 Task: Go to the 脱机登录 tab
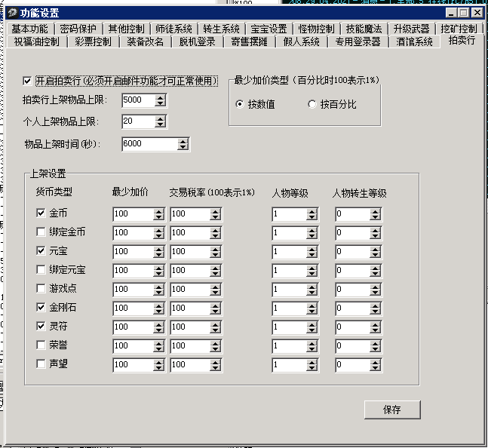tap(198, 41)
